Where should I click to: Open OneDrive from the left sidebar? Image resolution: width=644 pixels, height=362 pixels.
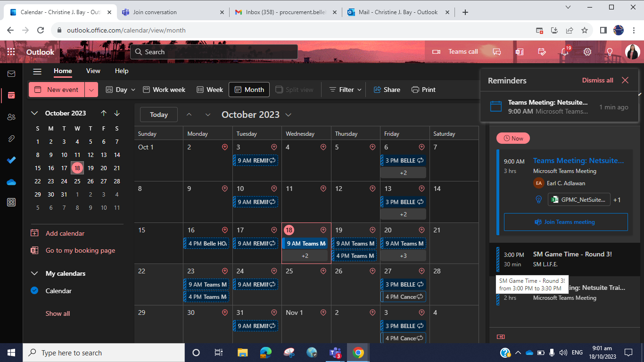click(11, 182)
